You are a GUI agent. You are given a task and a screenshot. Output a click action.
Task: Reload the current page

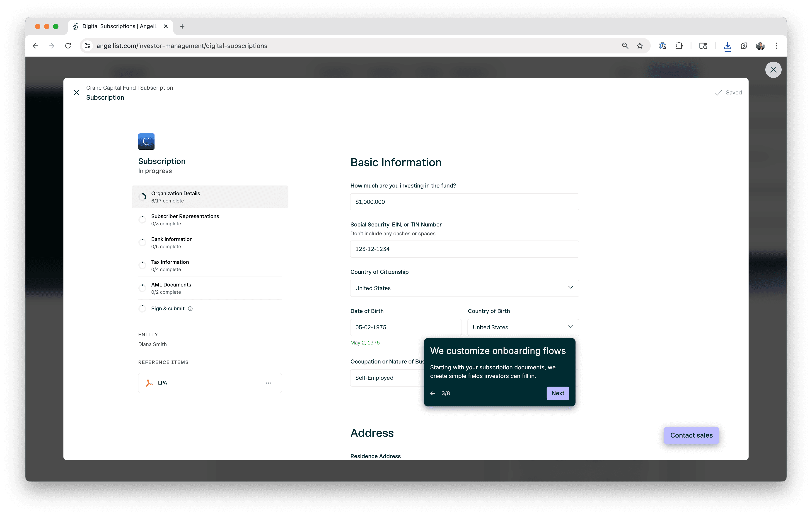[x=68, y=46]
